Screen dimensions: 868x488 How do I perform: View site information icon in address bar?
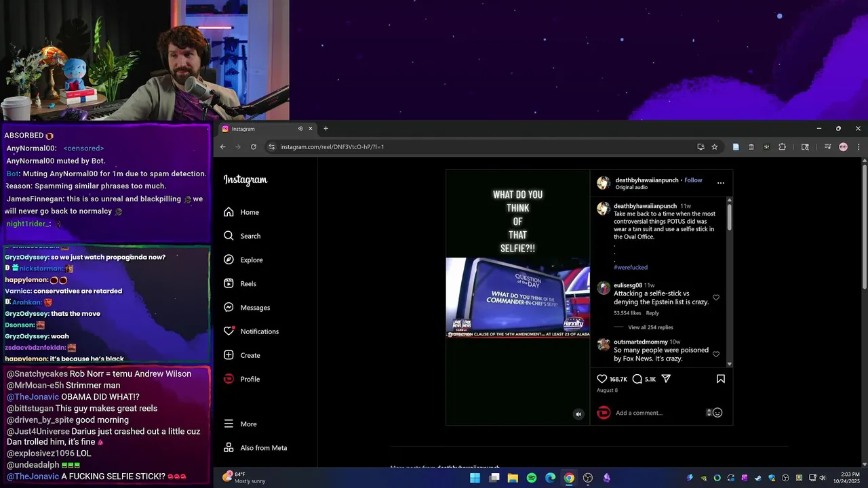(271, 146)
